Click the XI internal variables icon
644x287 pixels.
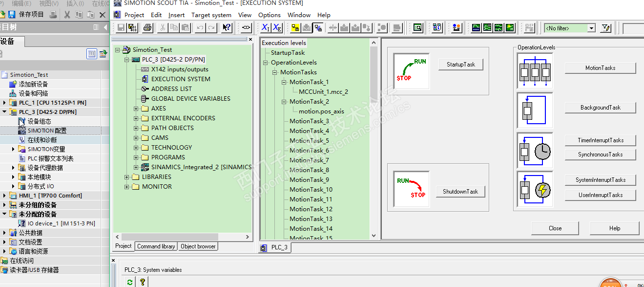(265, 28)
